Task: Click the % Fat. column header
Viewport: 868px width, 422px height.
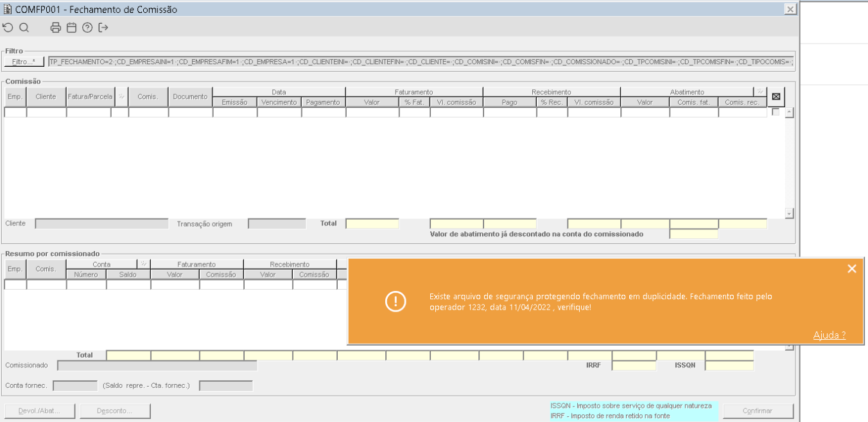Action: click(414, 102)
